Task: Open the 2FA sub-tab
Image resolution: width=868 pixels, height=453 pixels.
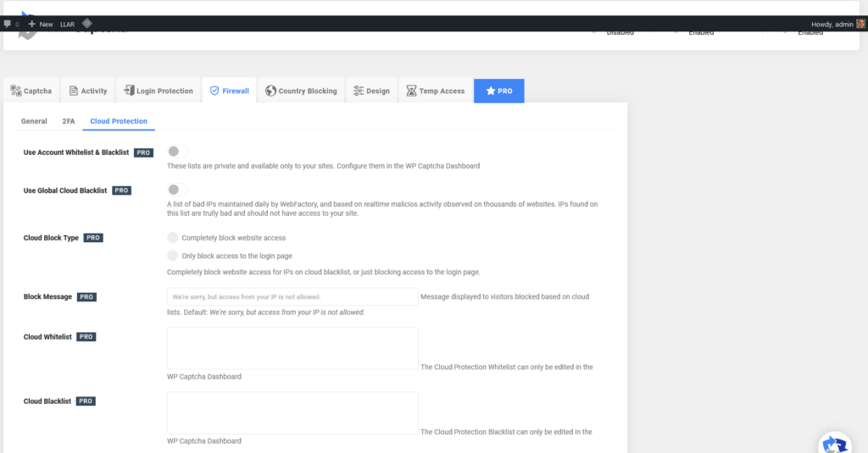Action: click(69, 121)
